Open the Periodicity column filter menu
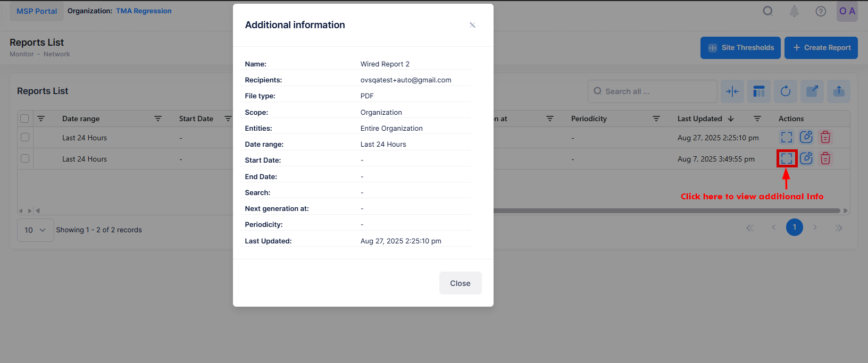 click(x=656, y=119)
